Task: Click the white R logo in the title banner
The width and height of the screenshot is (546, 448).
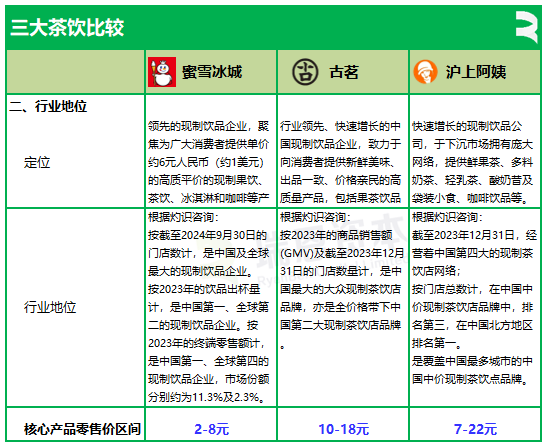Action: (x=526, y=26)
